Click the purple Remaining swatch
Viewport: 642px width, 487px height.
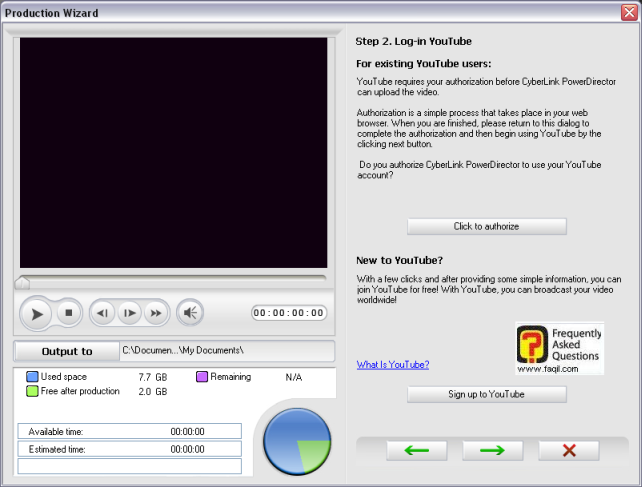point(202,376)
